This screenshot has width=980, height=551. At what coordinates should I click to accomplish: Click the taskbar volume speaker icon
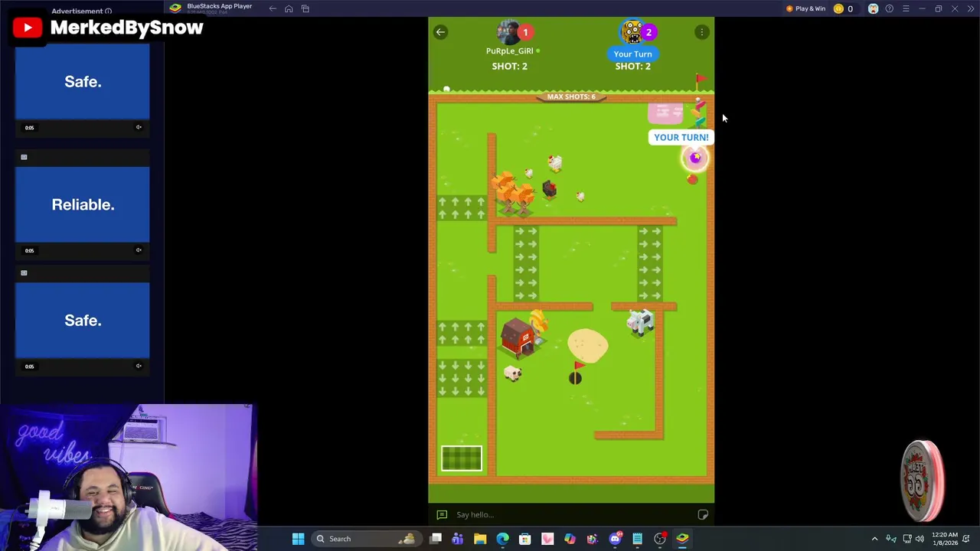coord(920,539)
